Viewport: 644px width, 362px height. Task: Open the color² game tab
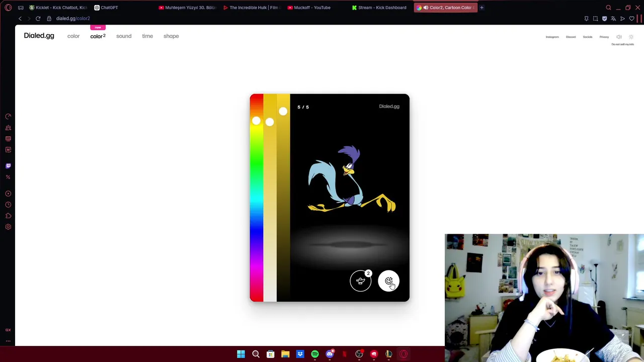tap(98, 36)
